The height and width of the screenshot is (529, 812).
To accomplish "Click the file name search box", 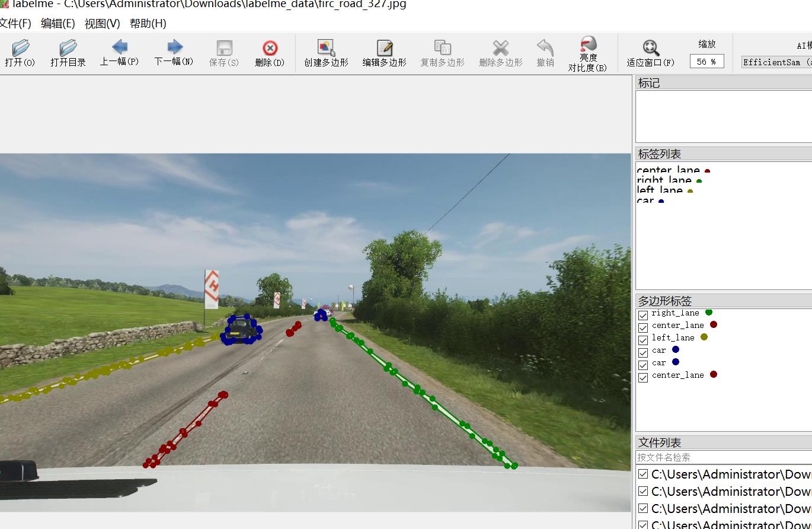I will [x=723, y=457].
